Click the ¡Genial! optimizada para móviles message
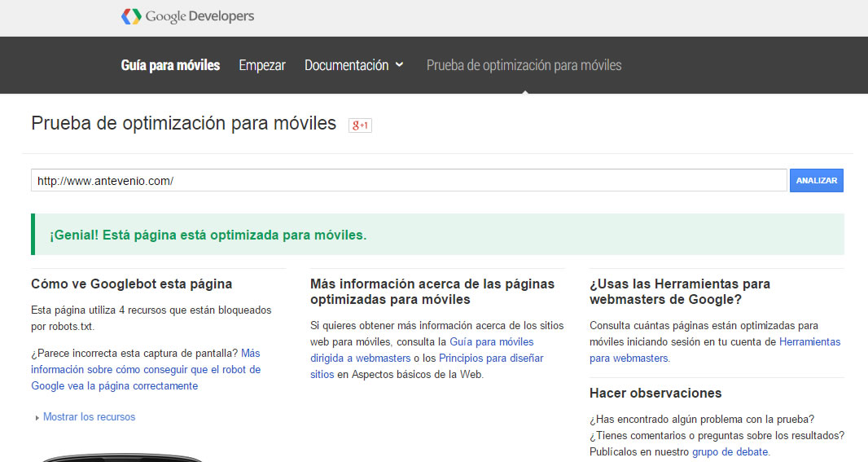Screen dimensions: 868x462 click(x=437, y=235)
